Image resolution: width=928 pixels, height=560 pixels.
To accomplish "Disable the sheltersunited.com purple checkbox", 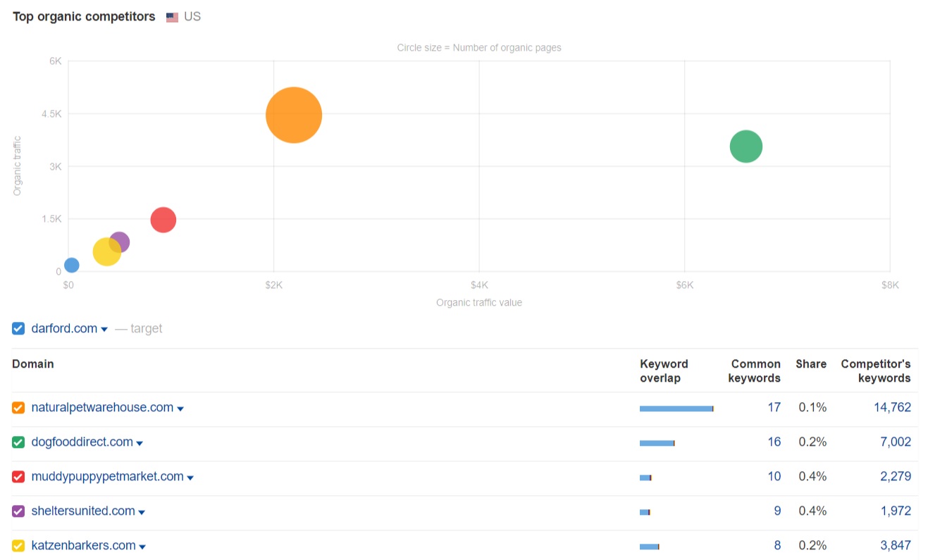I will [18, 511].
